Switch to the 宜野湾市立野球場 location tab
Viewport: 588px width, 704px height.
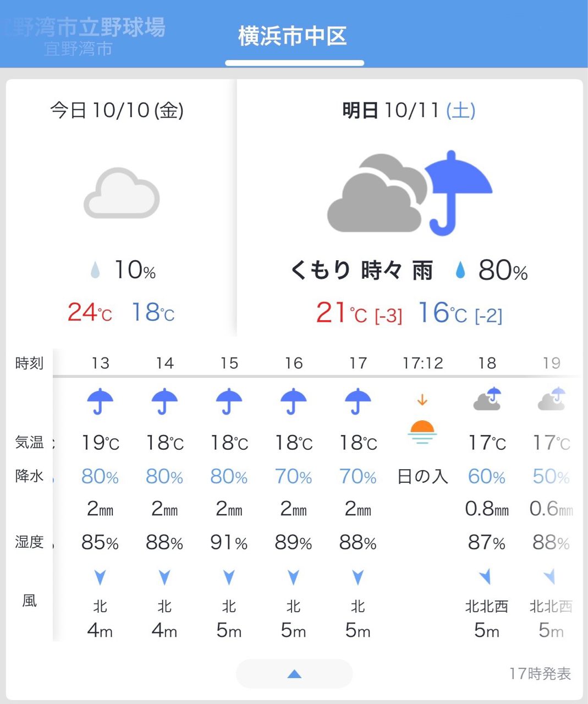tap(85, 35)
